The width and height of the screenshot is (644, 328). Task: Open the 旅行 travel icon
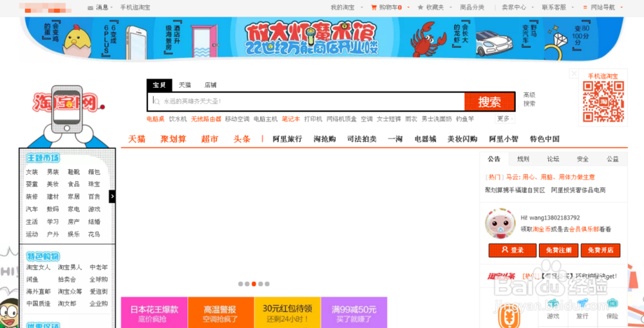(x=582, y=304)
